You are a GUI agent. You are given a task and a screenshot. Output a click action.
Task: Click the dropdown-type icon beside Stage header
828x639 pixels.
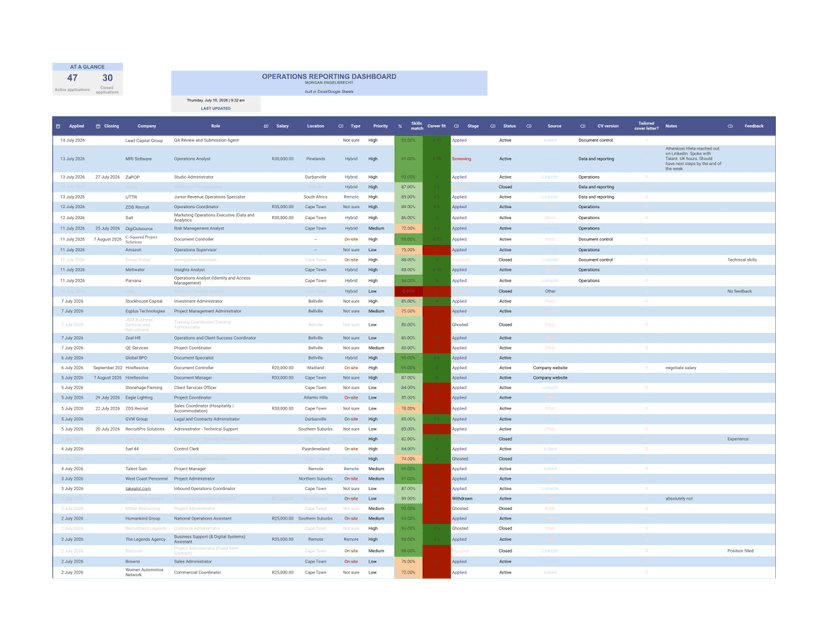click(x=456, y=126)
